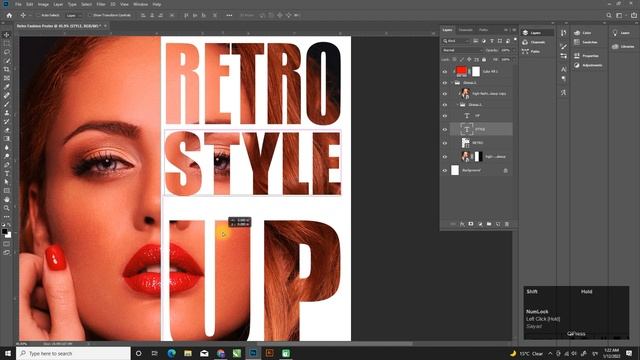This screenshot has width=640, height=360.
Task: Hide the Background layer
Action: click(x=444, y=170)
